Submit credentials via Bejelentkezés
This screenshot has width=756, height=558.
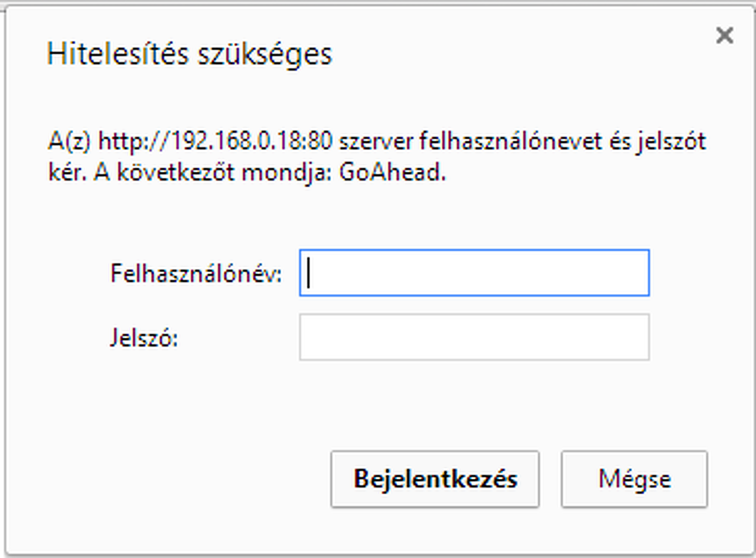pyautogui.click(x=435, y=479)
